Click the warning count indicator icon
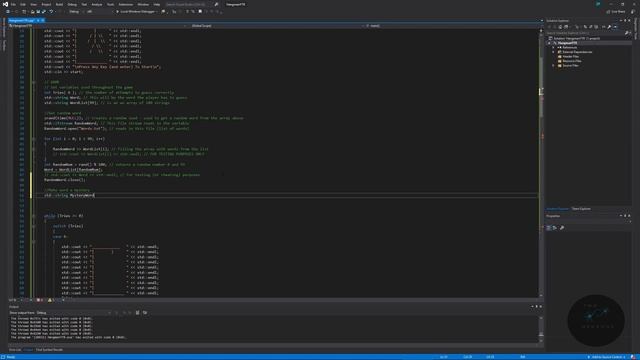Screen dimensions: 640x360 [x=51, y=300]
